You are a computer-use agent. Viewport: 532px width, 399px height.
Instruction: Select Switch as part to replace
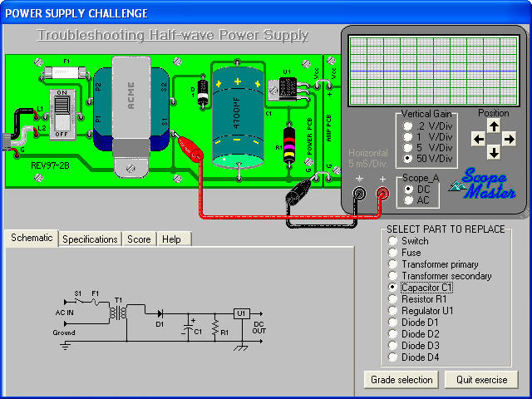408,241
